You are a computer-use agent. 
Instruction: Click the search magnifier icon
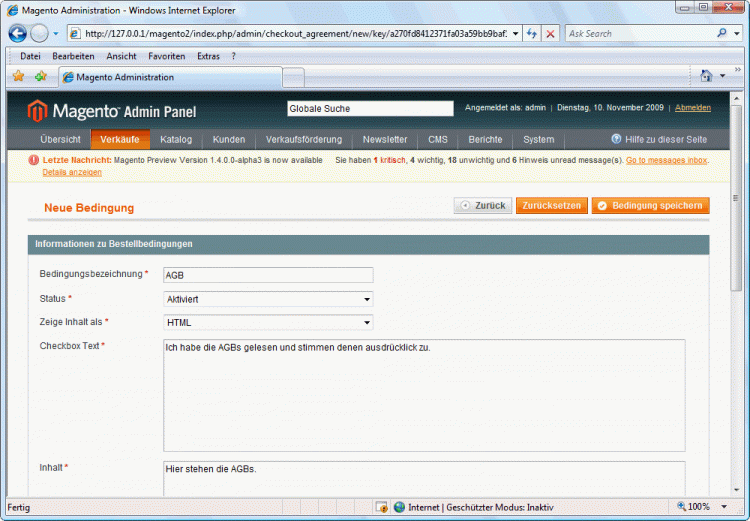(722, 33)
